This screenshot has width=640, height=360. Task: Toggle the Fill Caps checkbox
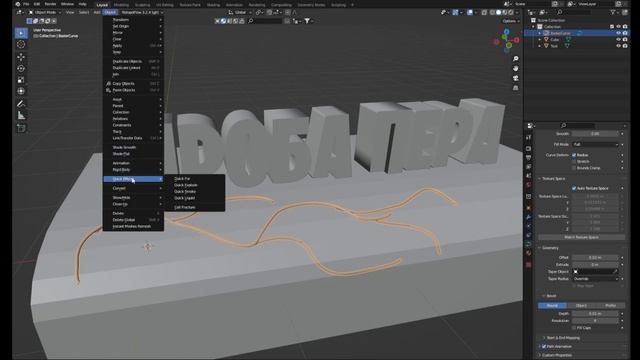click(574, 328)
